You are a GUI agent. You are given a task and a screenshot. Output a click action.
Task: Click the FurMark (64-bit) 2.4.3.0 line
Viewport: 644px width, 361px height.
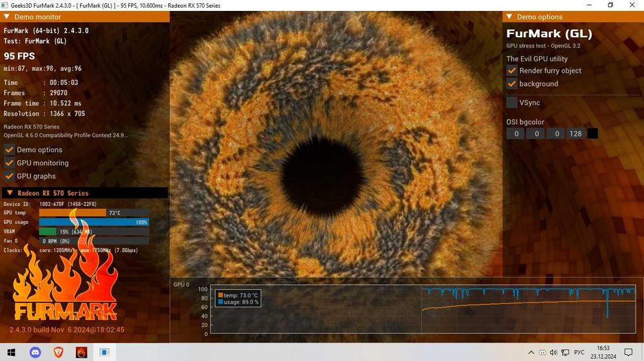point(46,31)
